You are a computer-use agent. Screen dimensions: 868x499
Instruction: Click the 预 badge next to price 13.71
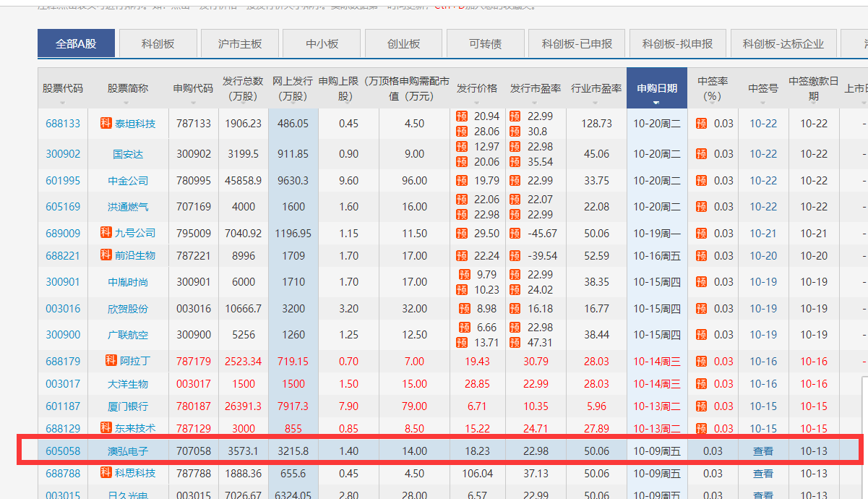462,343
